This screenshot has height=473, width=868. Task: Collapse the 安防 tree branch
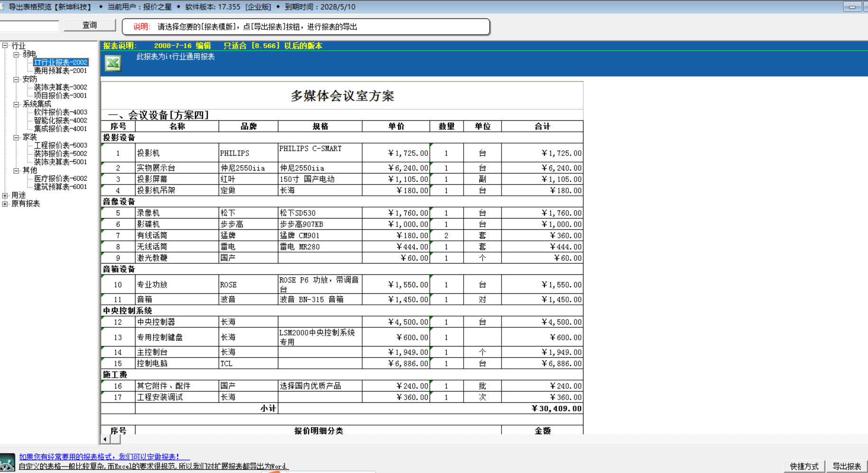click(16, 79)
